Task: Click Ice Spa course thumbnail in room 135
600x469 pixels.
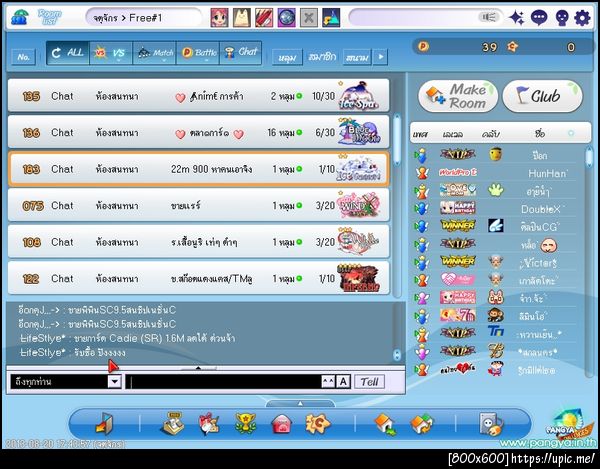Action: point(359,96)
